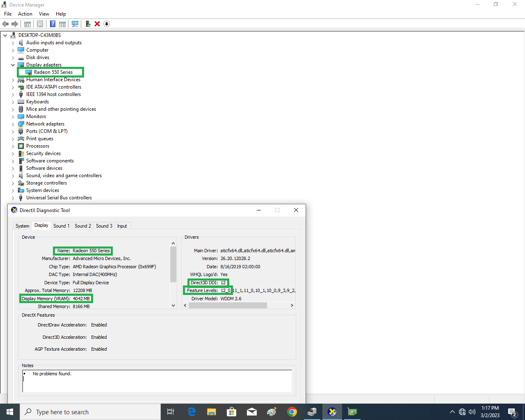Viewport: 525px width, 420px height.
Task: Click the Update device driver toolbar icon
Action: coord(88,24)
